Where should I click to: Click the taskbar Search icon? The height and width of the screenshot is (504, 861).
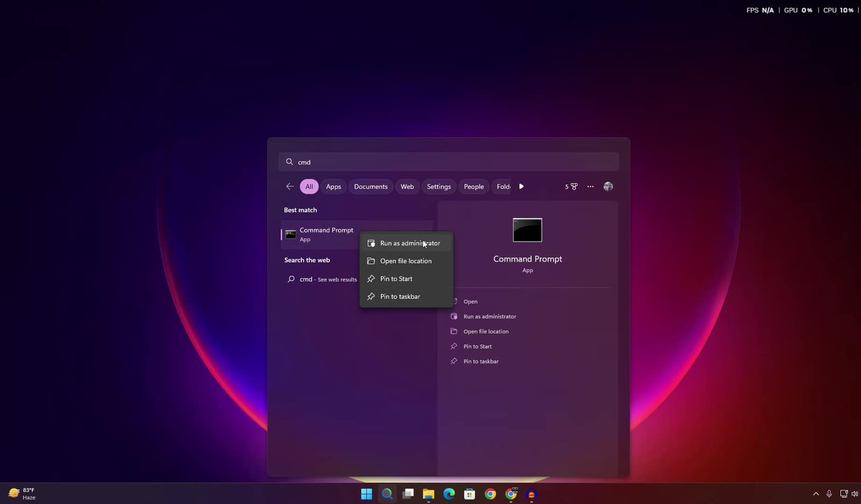(387, 494)
